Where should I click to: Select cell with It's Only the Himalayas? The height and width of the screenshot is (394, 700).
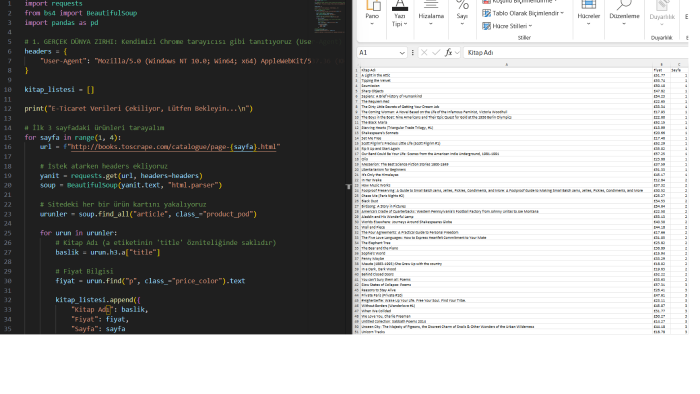pyautogui.click(x=506, y=175)
